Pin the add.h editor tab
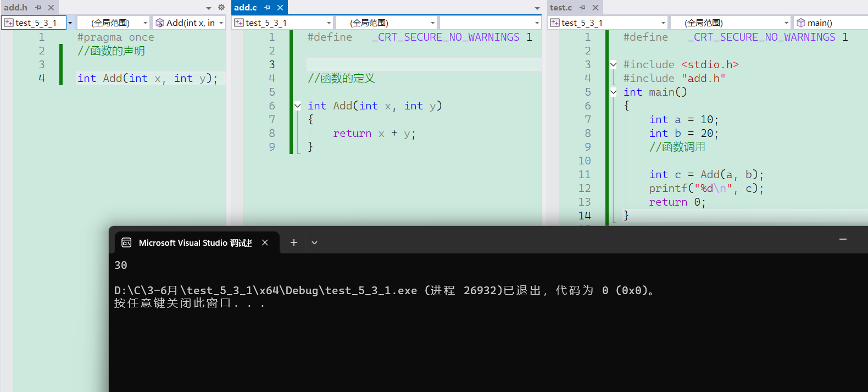Image resolution: width=868 pixels, height=392 pixels. point(38,8)
